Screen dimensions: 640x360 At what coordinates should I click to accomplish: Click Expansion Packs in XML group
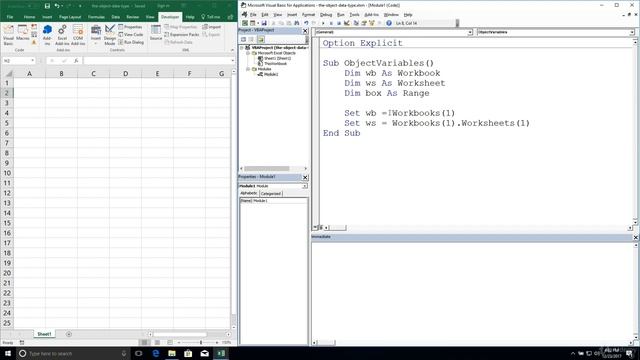[x=182, y=35]
